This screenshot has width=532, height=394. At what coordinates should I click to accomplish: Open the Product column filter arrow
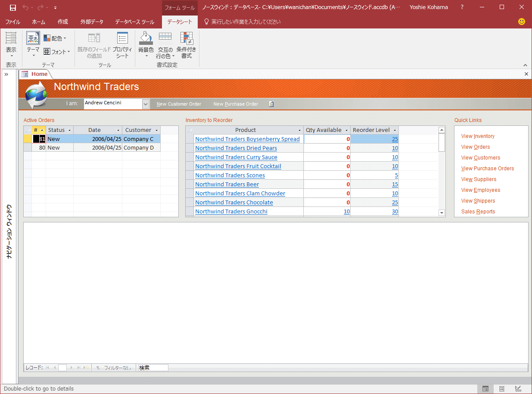[300, 130]
